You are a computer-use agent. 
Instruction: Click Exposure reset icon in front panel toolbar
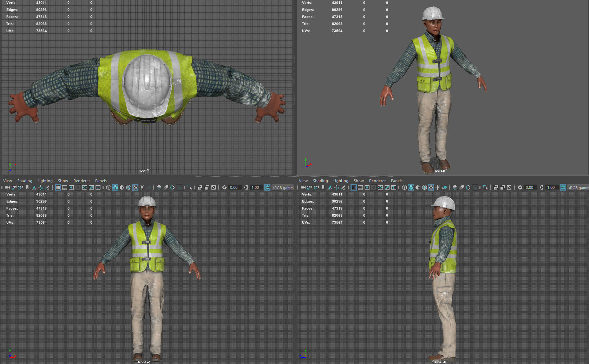(224, 187)
